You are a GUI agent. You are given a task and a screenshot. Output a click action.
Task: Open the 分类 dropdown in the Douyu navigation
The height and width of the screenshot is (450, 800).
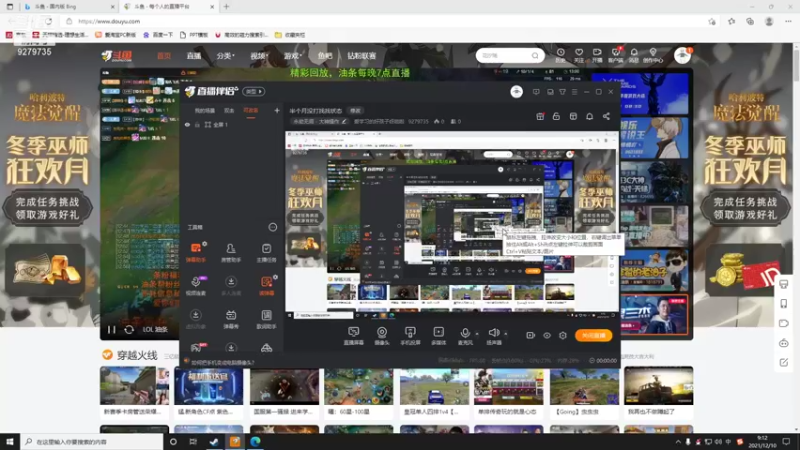click(x=225, y=56)
